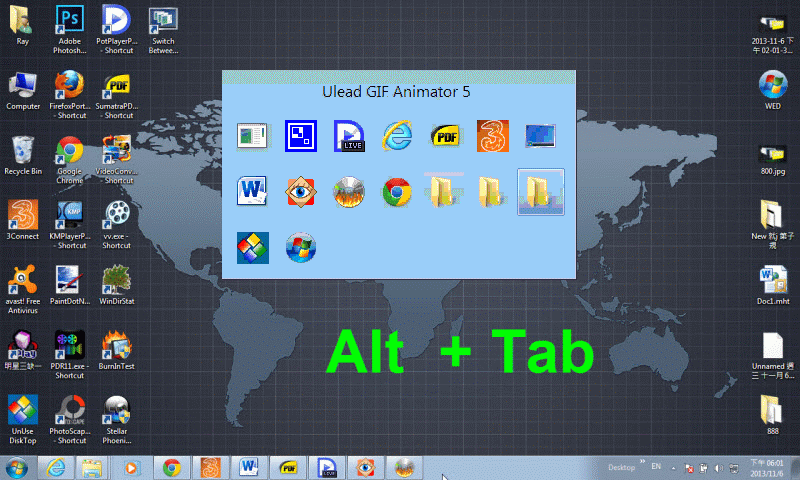Select the Windows orb icon in Alt+Tab switcher
The width and height of the screenshot is (800, 480).
(x=301, y=248)
